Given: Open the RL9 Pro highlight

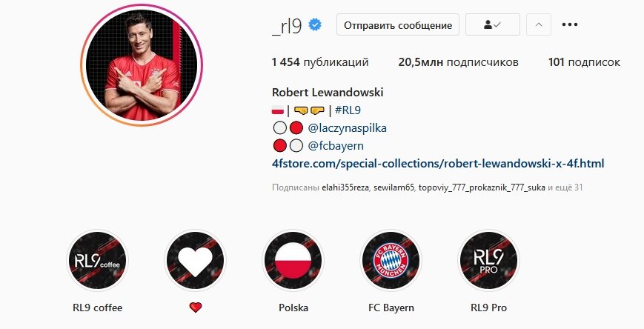Looking at the screenshot, I should (489, 260).
